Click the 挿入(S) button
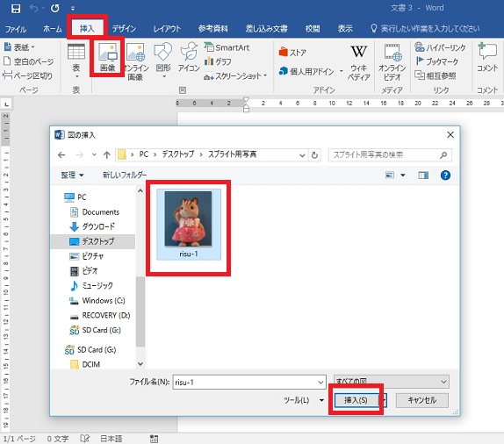Screen dimensions: 504x444 [356, 400]
